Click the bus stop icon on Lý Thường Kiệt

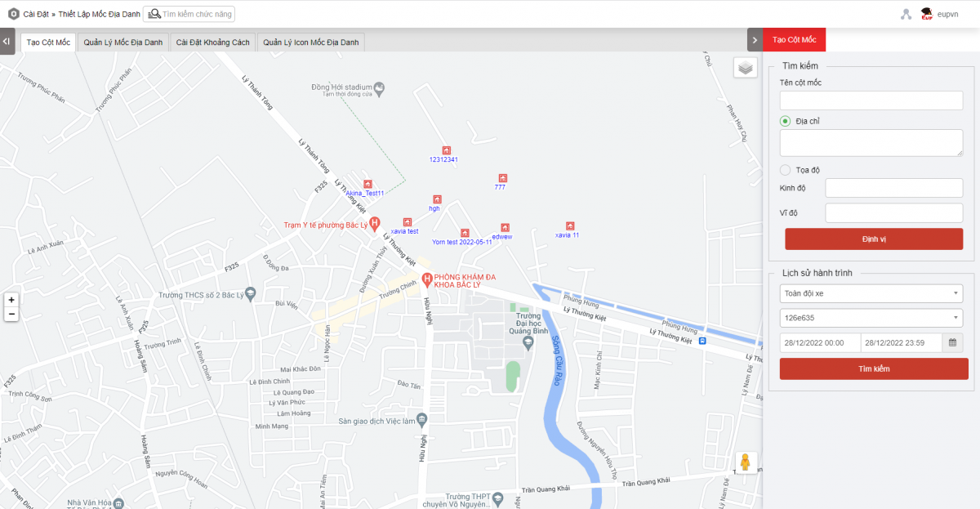(702, 342)
